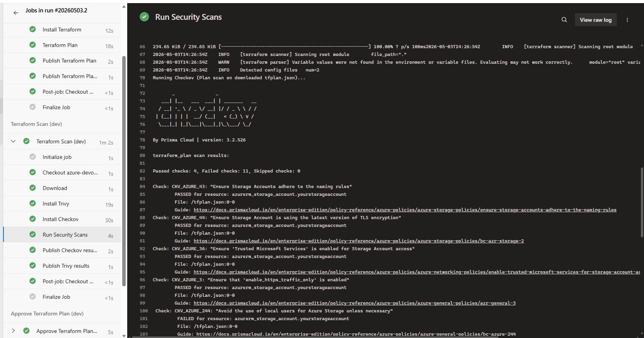Screen dimensions: 644x338
Task: Select the Download step
Action: click(62, 188)
